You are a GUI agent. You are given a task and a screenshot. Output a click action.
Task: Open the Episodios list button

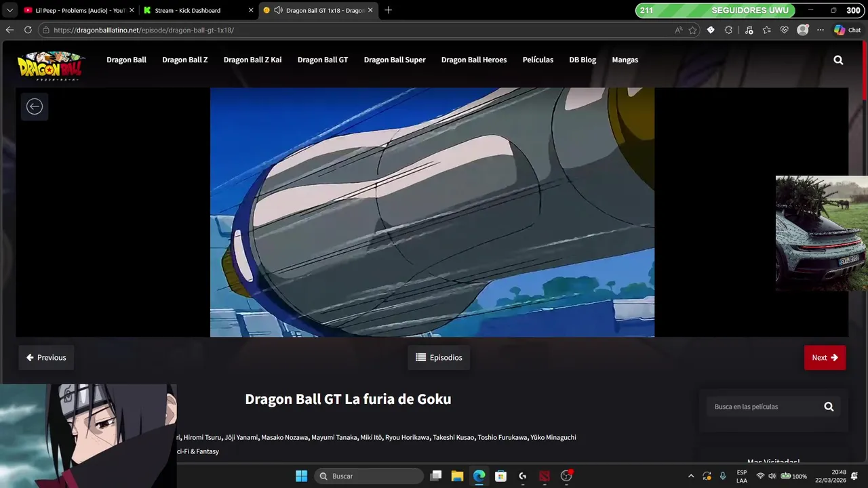pyautogui.click(x=439, y=357)
